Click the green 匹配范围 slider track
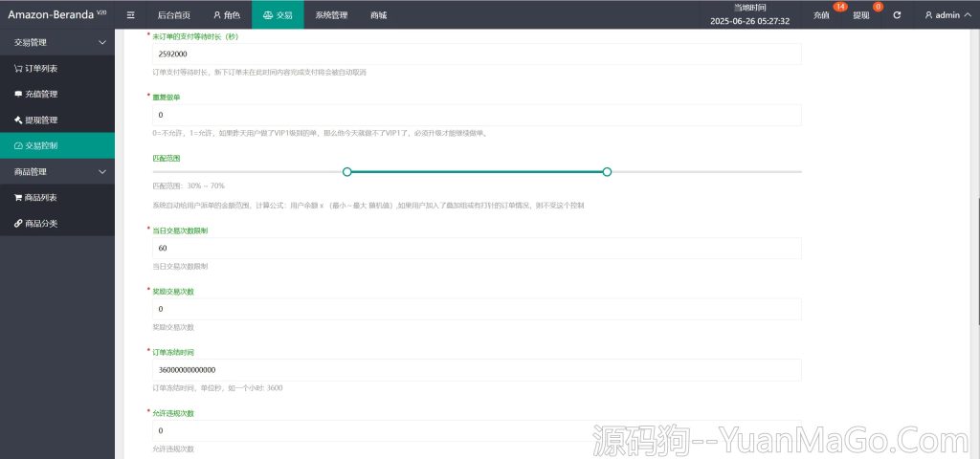This screenshot has height=459, width=980. (477, 172)
